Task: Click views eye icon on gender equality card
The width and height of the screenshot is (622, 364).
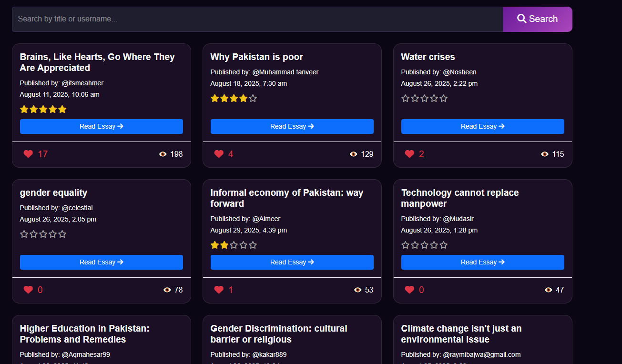Action: tap(167, 290)
